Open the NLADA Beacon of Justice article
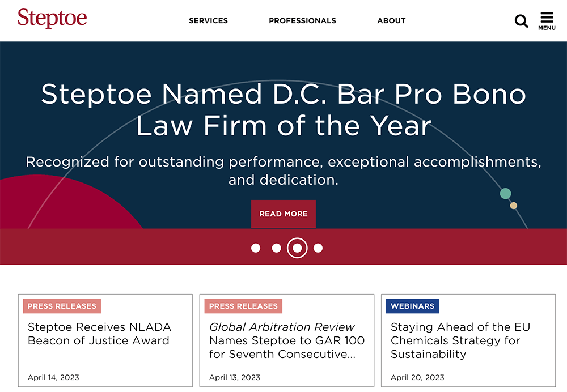This screenshot has width=567, height=392. (99, 334)
